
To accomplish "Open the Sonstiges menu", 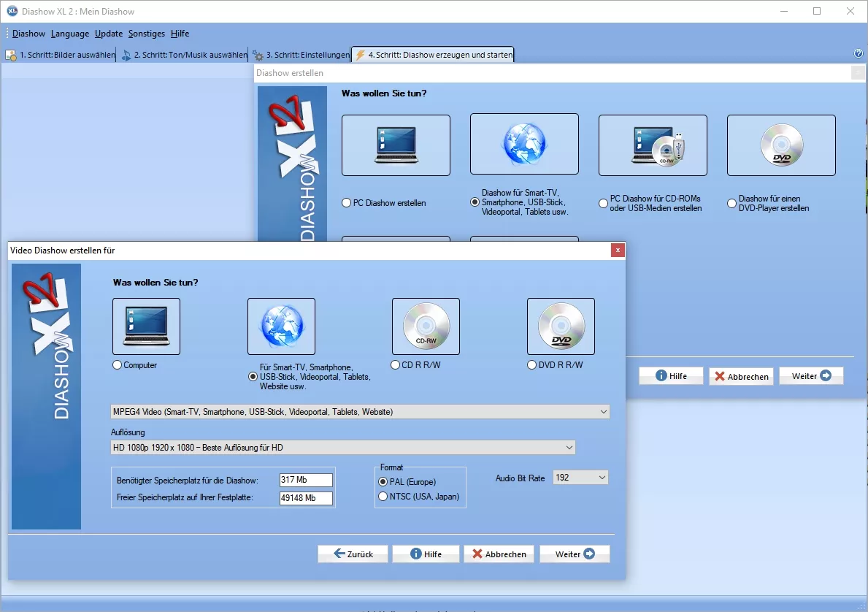I will point(147,34).
